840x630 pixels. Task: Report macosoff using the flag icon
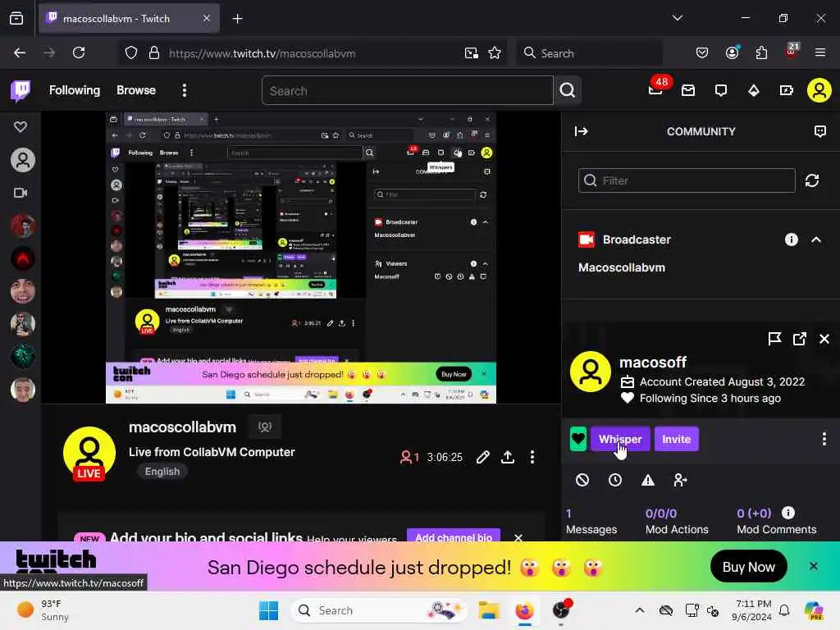(x=774, y=339)
